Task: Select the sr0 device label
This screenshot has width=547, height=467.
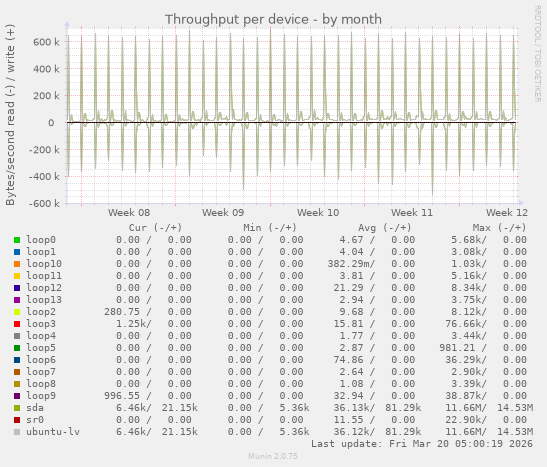Action: click(35, 420)
